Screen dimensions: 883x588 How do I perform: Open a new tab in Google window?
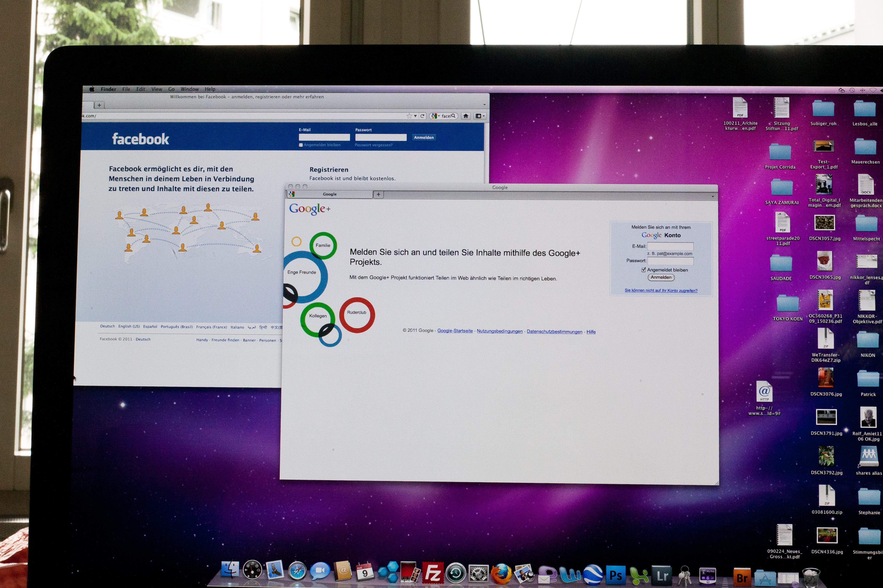(x=378, y=194)
